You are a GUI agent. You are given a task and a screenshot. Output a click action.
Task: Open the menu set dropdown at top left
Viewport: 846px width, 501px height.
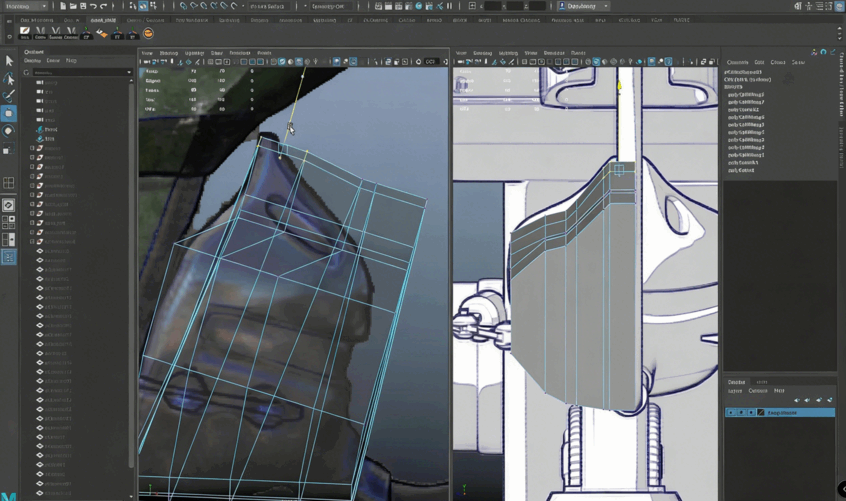(26, 6)
